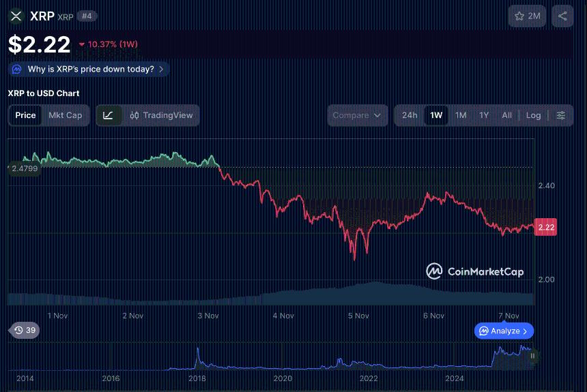This screenshot has width=587, height=392.
Task: Open chart settings sliders icon
Action: [561, 115]
